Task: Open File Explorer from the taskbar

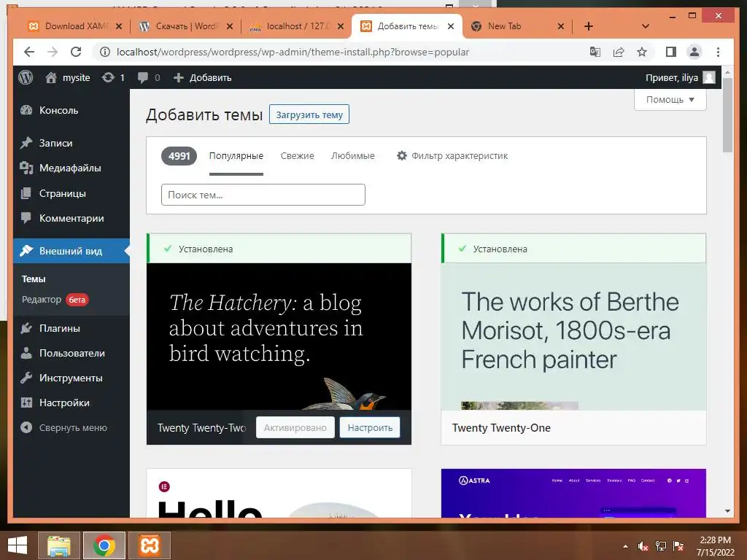Action: (x=58, y=545)
